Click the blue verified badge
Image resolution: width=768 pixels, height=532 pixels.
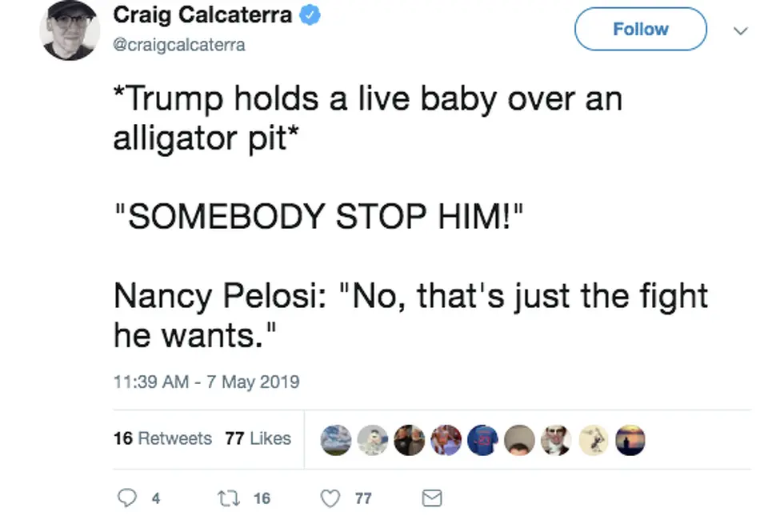[x=310, y=14]
